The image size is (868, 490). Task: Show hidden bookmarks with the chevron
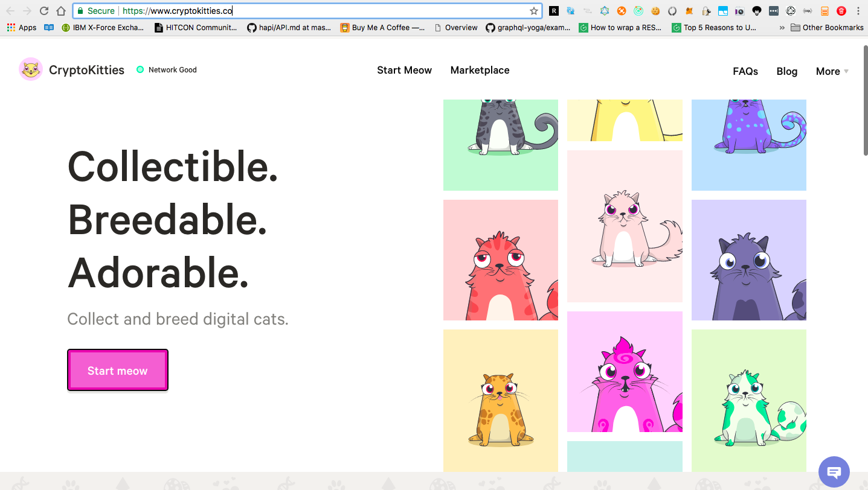[x=782, y=27]
